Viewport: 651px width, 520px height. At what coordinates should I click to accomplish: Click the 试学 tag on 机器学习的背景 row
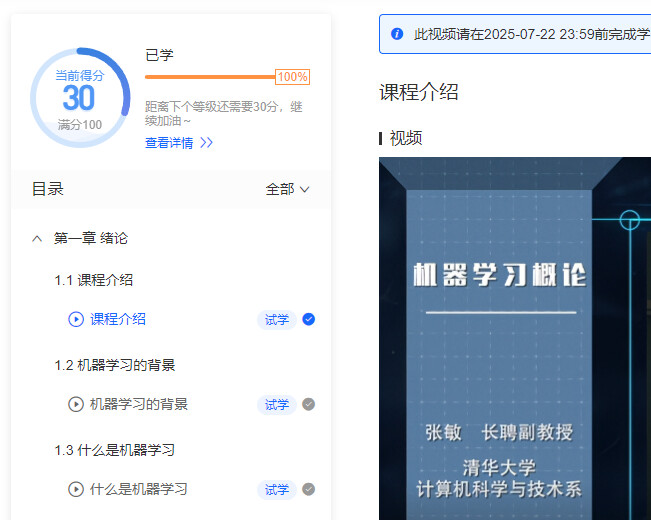pos(277,405)
